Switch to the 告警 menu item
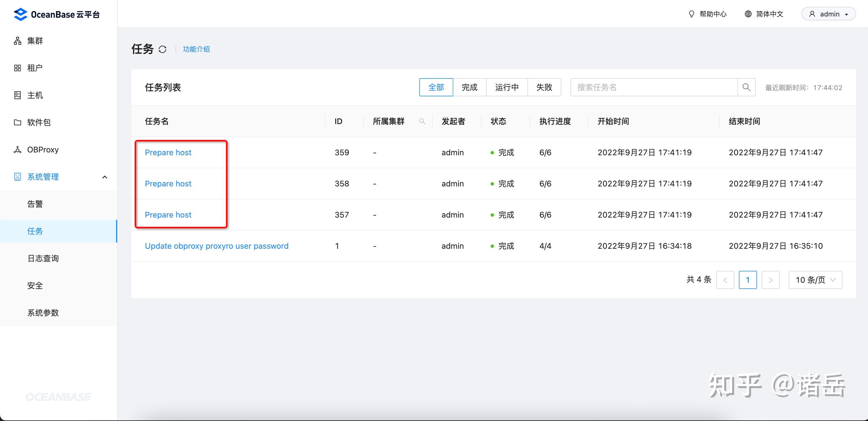The image size is (868, 421). click(x=35, y=204)
